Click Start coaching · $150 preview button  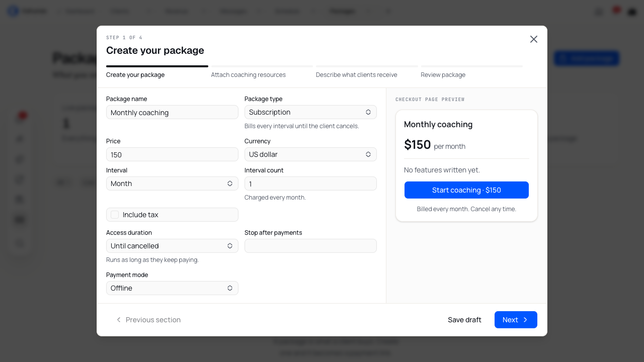click(x=466, y=190)
